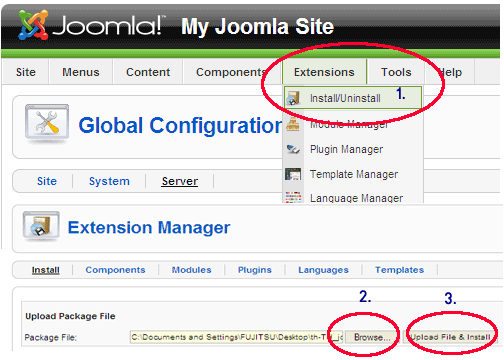504x360 pixels.
Task: Click the Package File: label
Action: click(x=51, y=337)
